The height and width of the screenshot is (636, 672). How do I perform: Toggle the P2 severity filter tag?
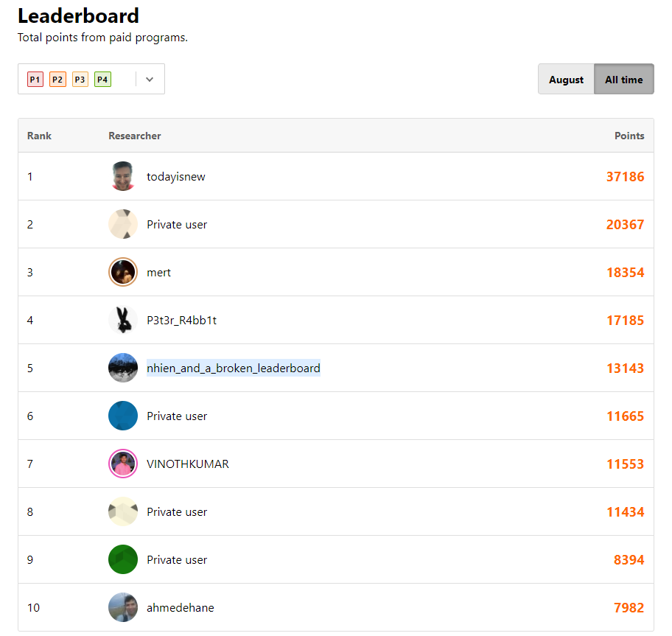(x=58, y=80)
